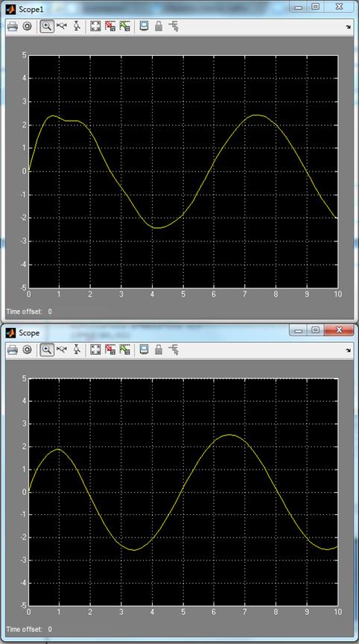The width and height of the screenshot is (359, 644).
Task: Maximize the lower Scope window
Action: [316, 330]
